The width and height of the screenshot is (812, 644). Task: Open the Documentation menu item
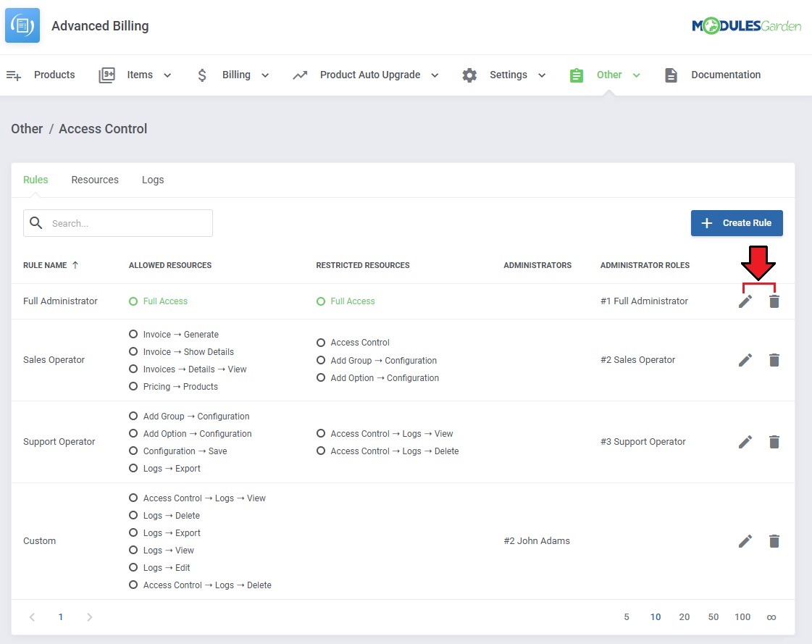pyautogui.click(x=726, y=75)
